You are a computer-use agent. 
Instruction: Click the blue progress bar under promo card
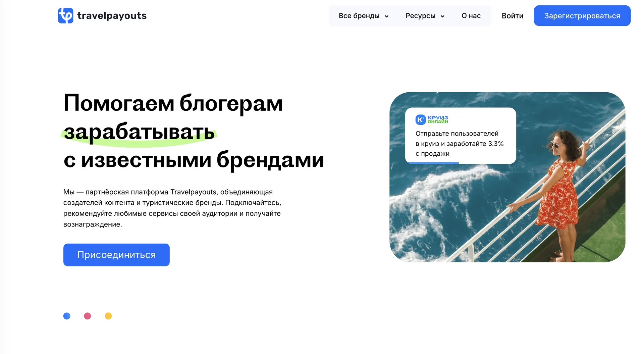coord(432,163)
